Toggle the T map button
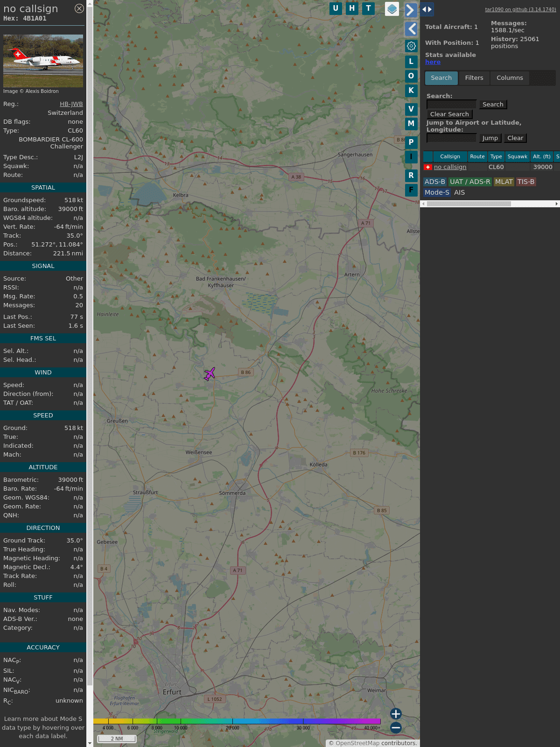 tap(369, 8)
